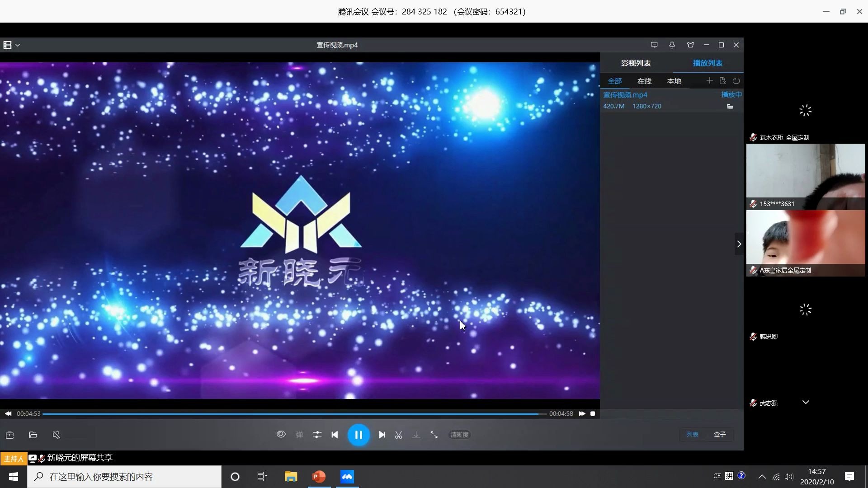The width and height of the screenshot is (868, 488).
Task: Skip to next video
Action: [382, 435]
